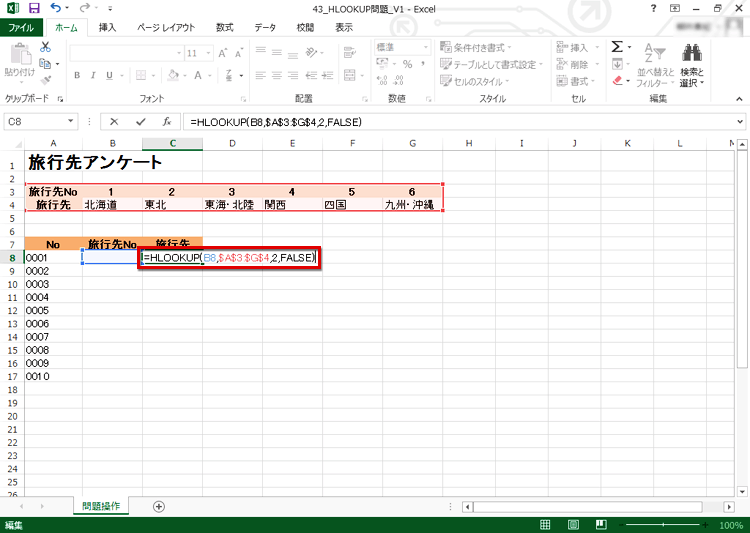The height and width of the screenshot is (533, 750).
Task: Switch to the 挿入 tab
Action: click(107, 28)
